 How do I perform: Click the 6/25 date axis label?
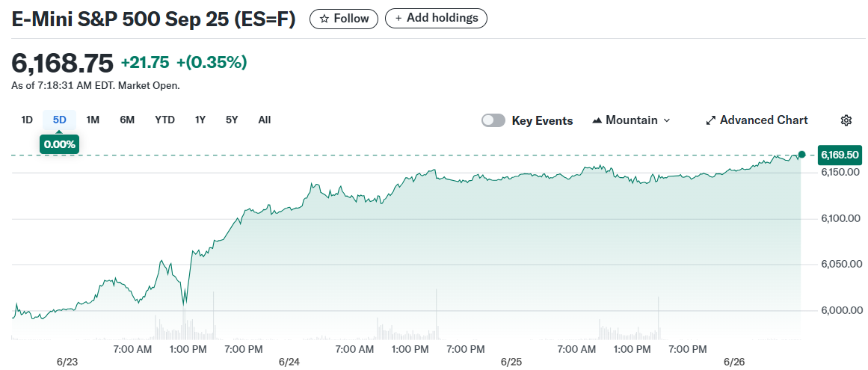(511, 363)
